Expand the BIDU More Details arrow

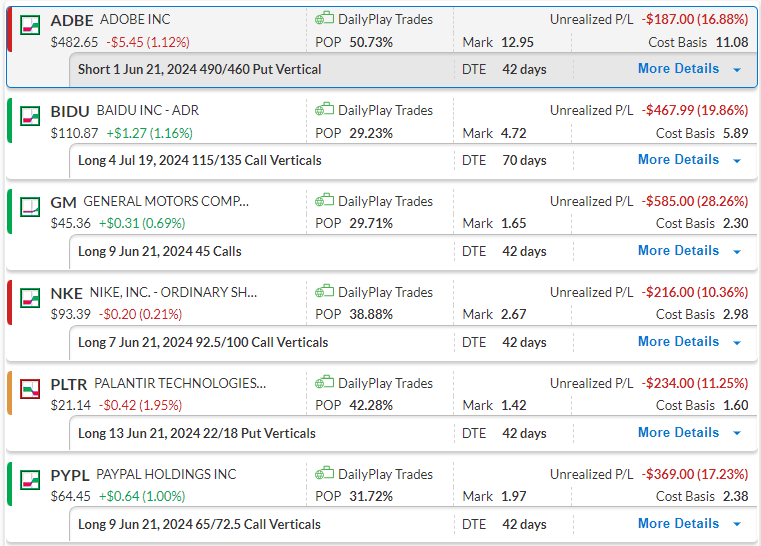point(737,161)
